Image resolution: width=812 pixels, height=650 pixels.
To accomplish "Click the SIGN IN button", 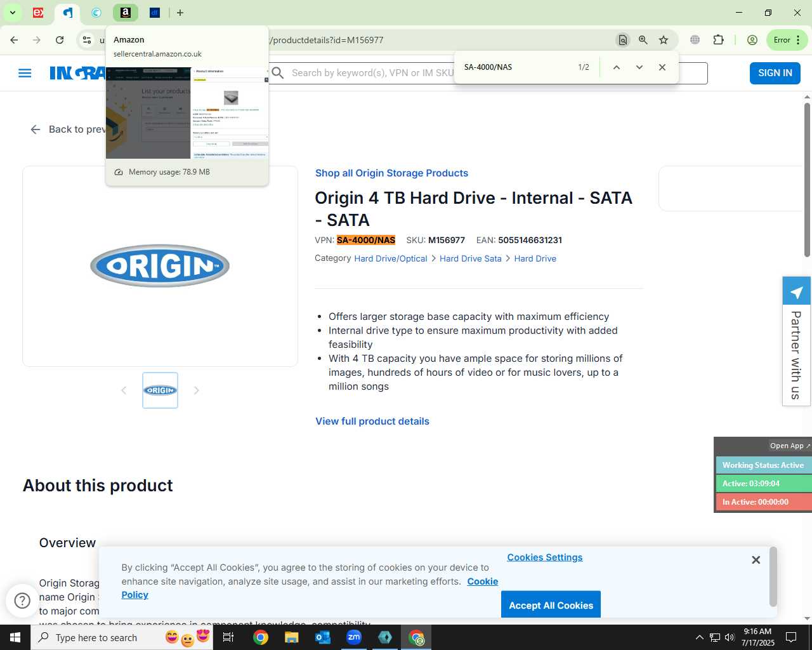I will tap(775, 73).
